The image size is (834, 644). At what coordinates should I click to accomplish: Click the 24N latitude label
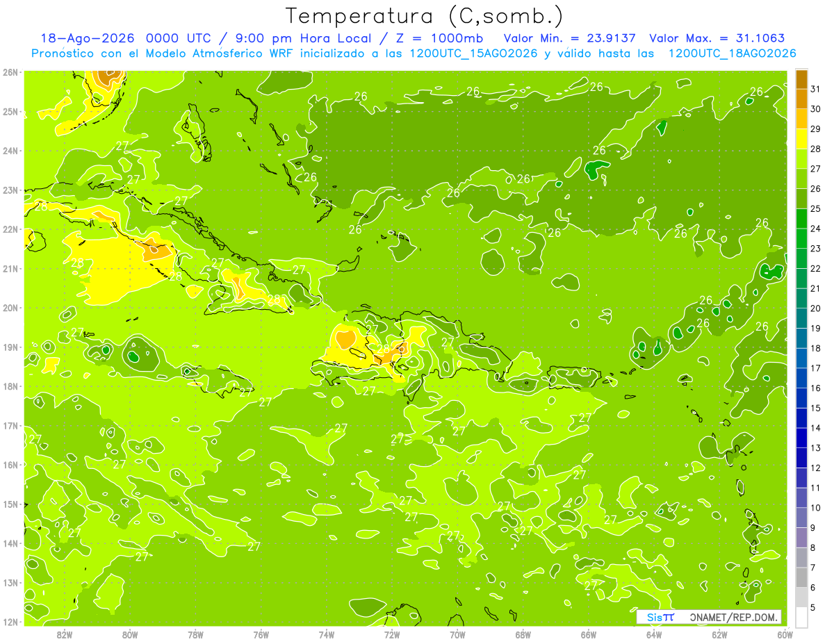(10, 151)
